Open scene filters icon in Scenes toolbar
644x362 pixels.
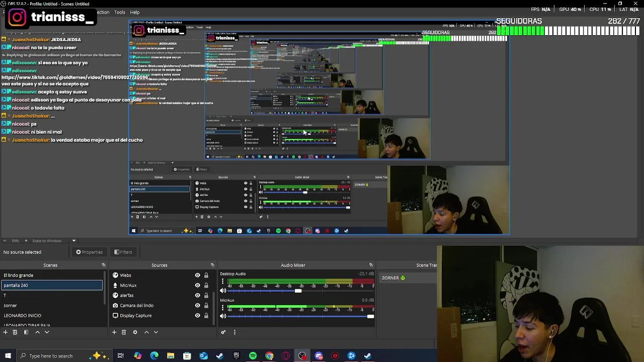26,332
